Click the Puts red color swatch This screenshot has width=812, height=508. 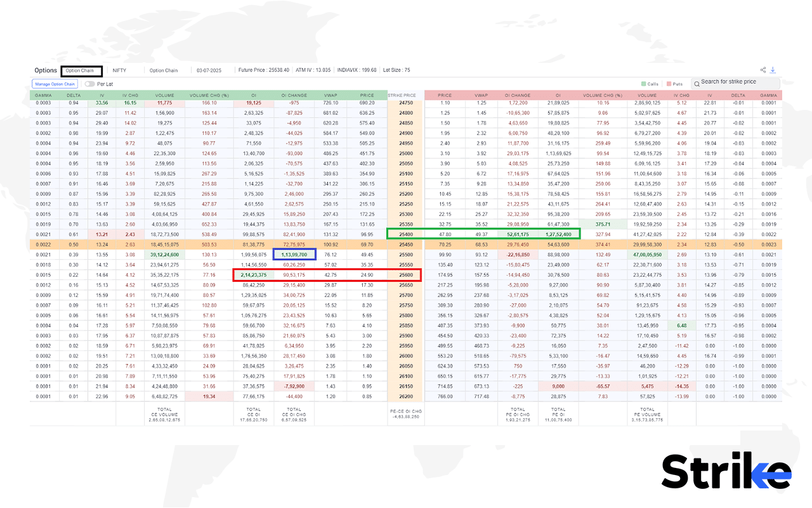(667, 83)
